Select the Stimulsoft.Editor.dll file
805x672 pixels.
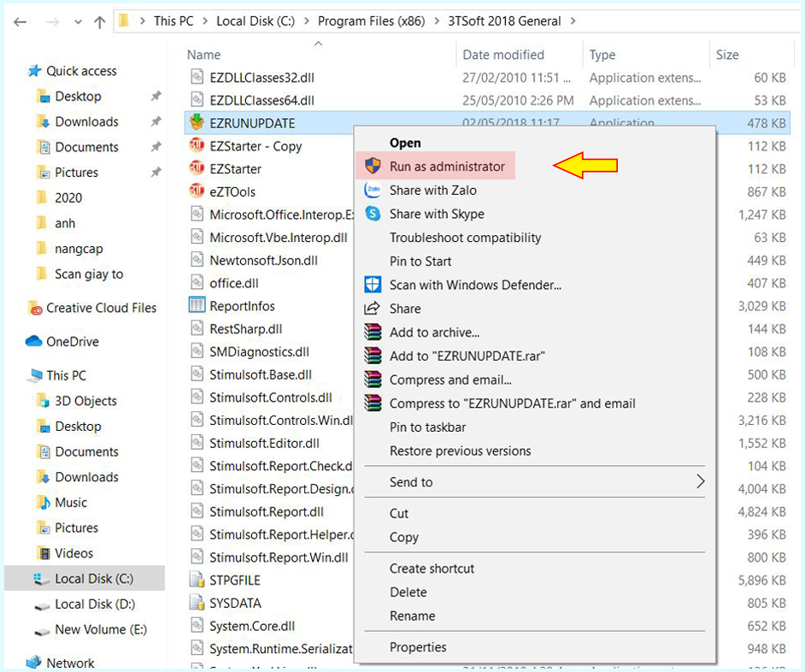[x=264, y=443]
